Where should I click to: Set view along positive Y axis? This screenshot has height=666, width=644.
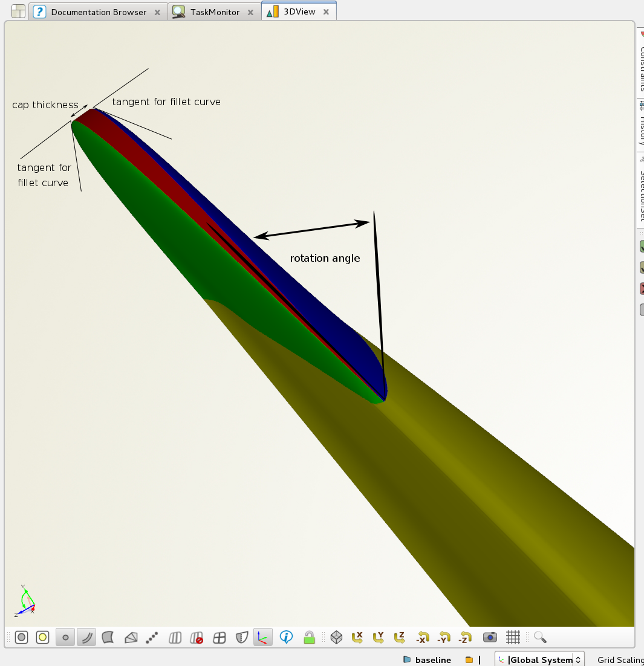(378, 637)
